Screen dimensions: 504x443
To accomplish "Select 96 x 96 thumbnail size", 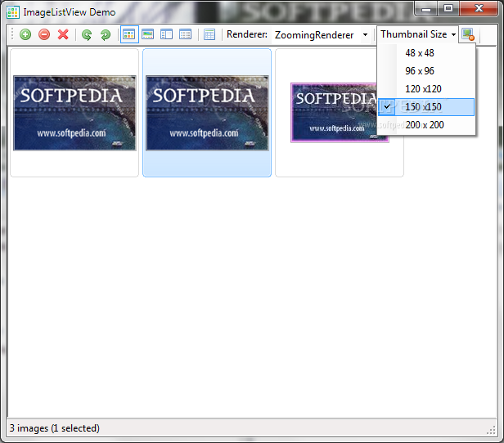I will pos(426,71).
